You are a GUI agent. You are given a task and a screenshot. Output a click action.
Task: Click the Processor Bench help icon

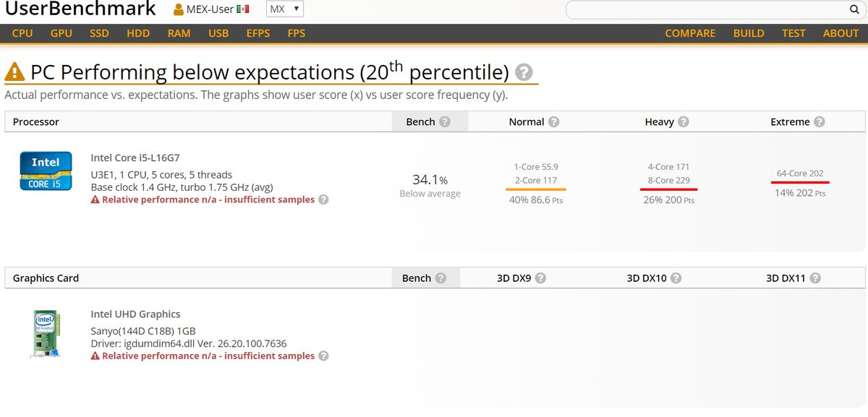point(445,121)
